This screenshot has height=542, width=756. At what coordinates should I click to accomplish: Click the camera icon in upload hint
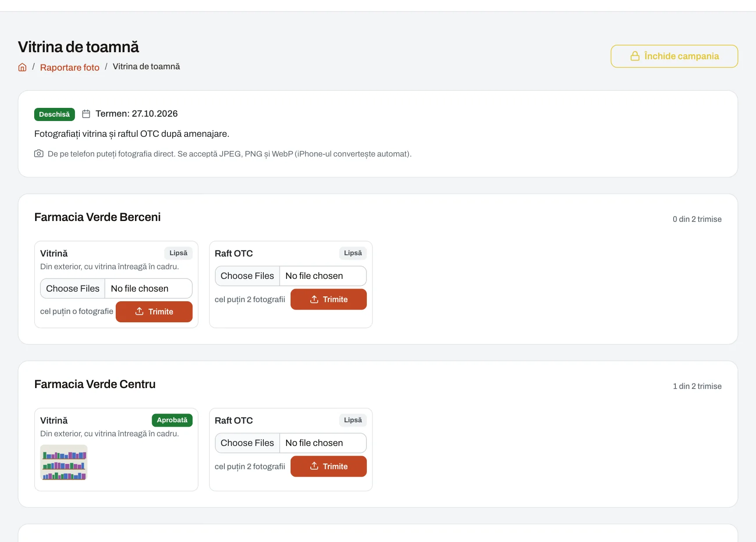39,153
